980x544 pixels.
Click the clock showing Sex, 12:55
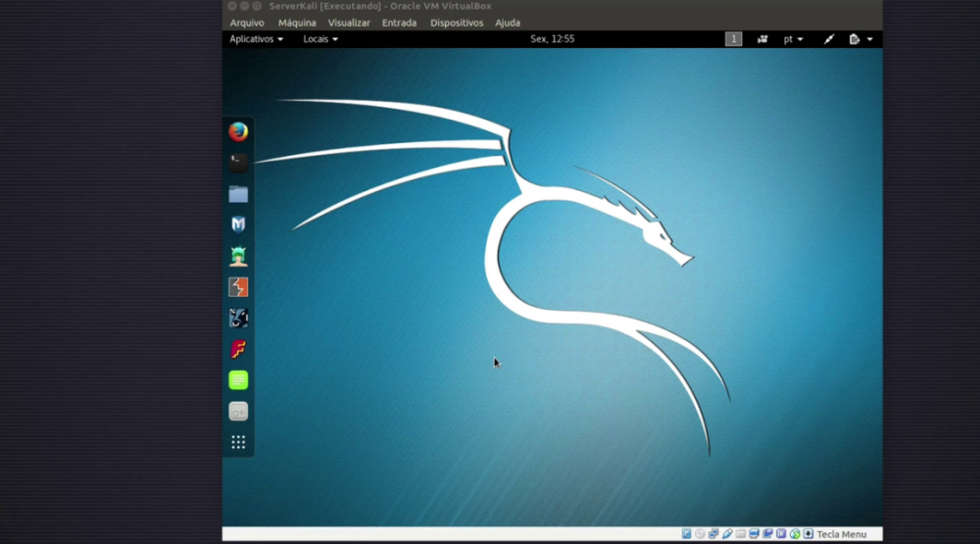552,39
